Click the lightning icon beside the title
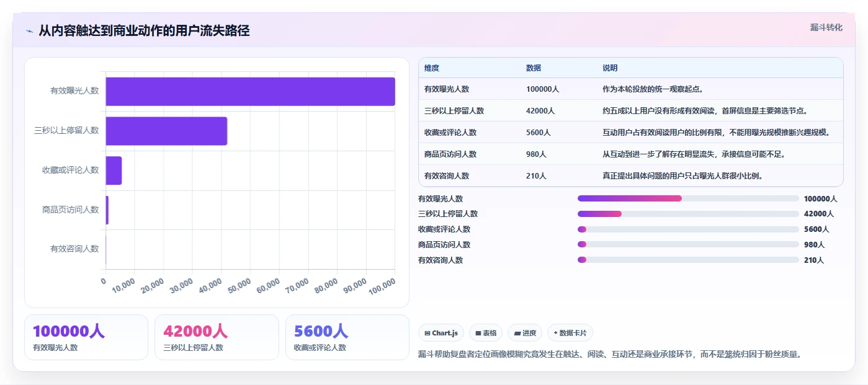The width and height of the screenshot is (868, 385). click(x=29, y=31)
